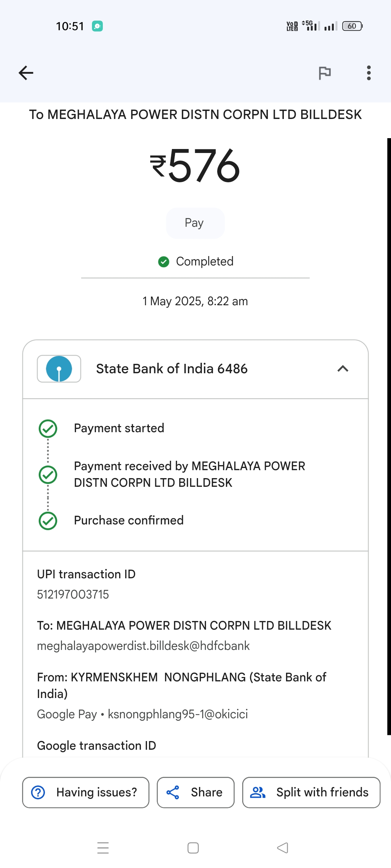
Task: Tap Split with friends button
Action: point(311,792)
